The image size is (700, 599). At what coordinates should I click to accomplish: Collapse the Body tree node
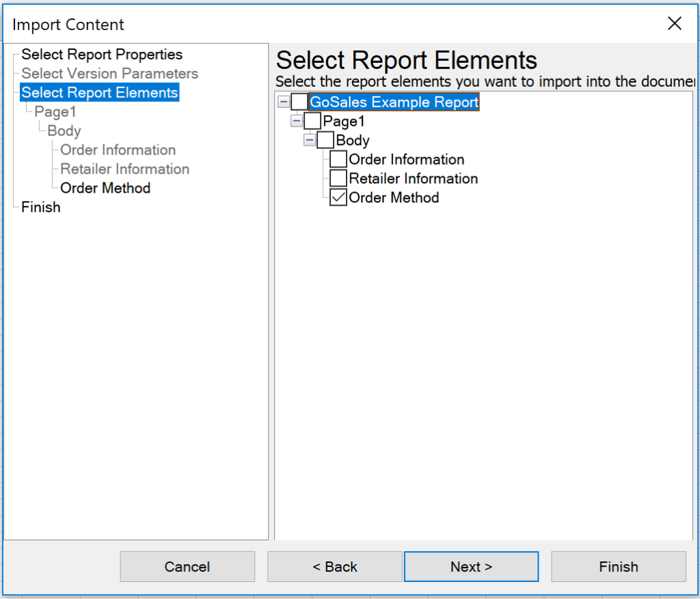[x=309, y=139]
